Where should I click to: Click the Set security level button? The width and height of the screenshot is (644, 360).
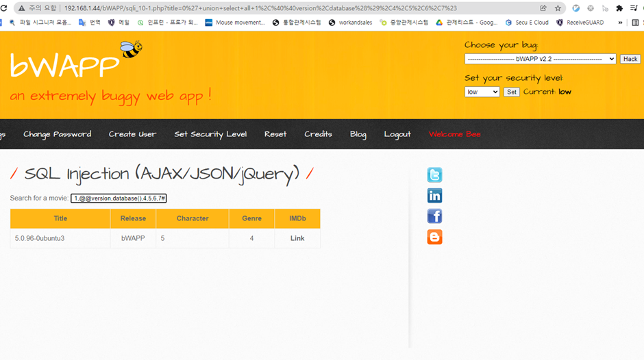[x=512, y=92]
